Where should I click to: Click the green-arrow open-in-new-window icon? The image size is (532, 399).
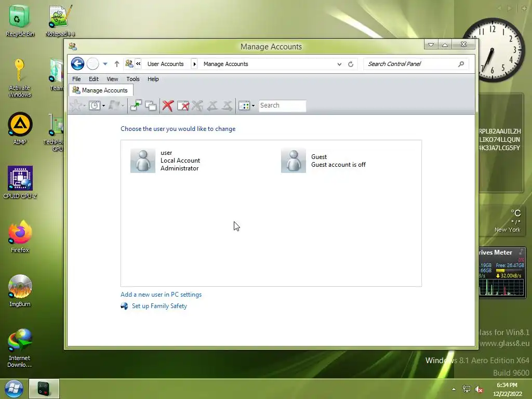coord(136,105)
